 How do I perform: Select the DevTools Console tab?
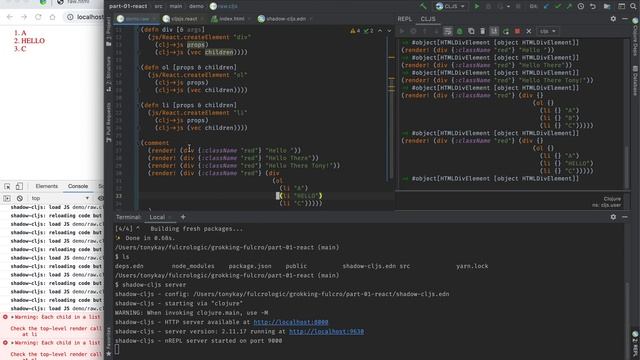coord(78,186)
